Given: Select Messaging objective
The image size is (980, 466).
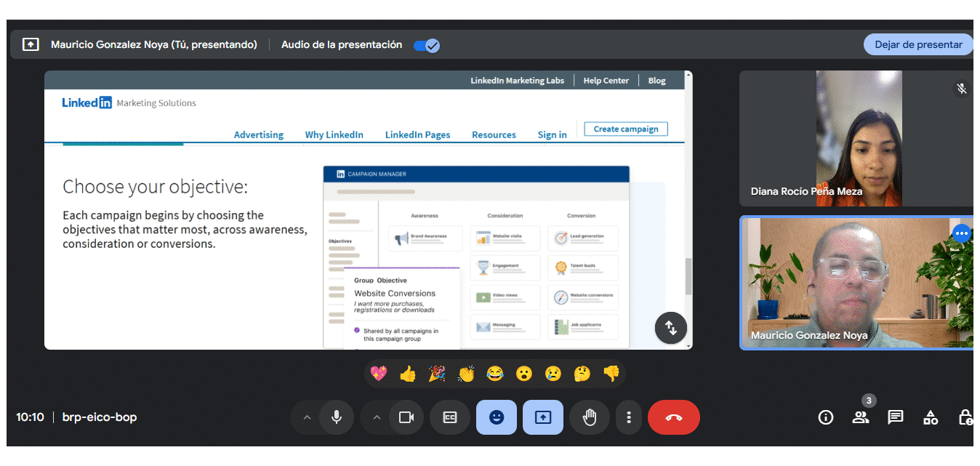Looking at the screenshot, I should point(505,326).
